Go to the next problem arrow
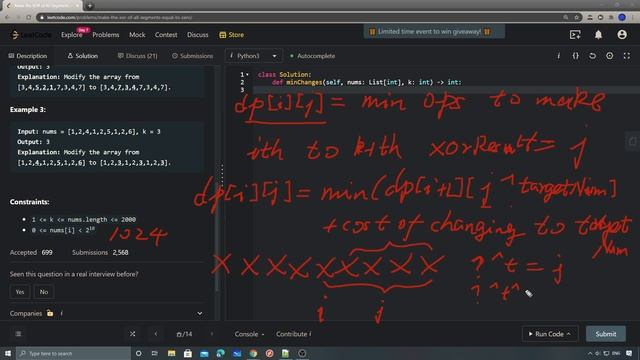 (212, 334)
